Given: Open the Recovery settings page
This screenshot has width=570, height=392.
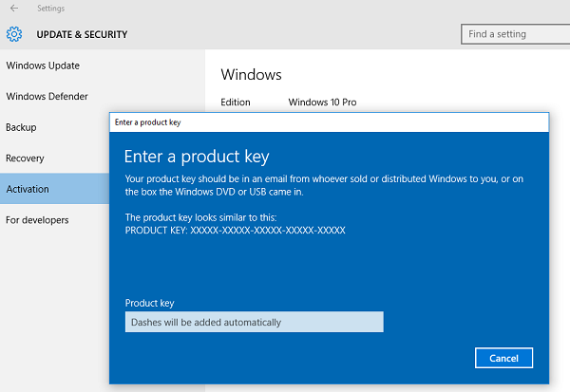Looking at the screenshot, I should (25, 159).
